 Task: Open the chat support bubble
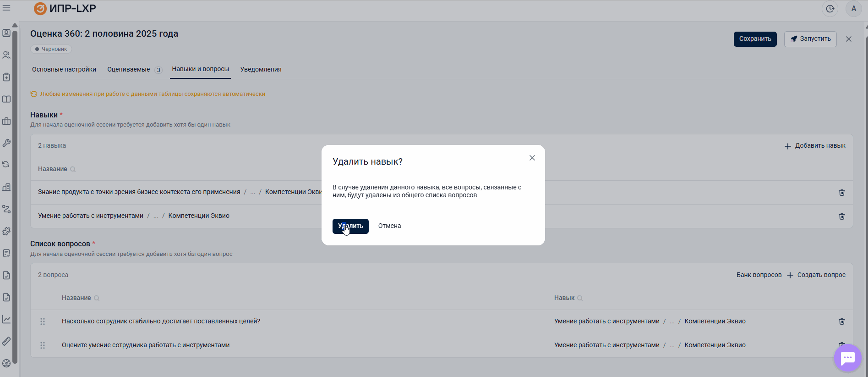click(x=848, y=358)
